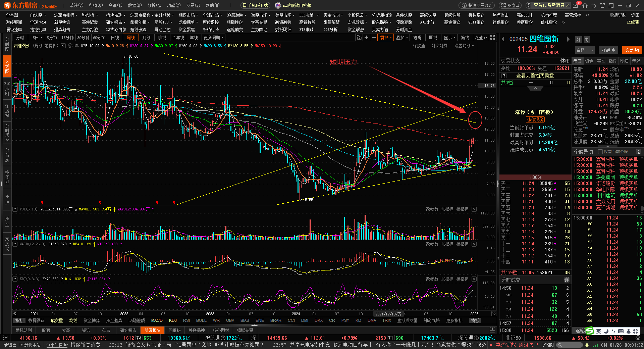
Task: Open the 设置均线 dropdown
Action: [464, 46]
